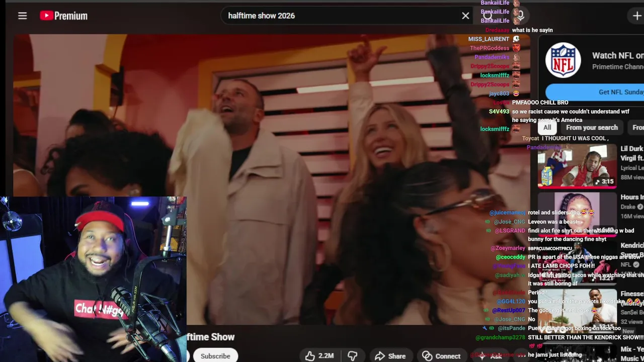644x362 pixels.
Task: Like the video with the thumbs-up
Action: (x=320, y=356)
